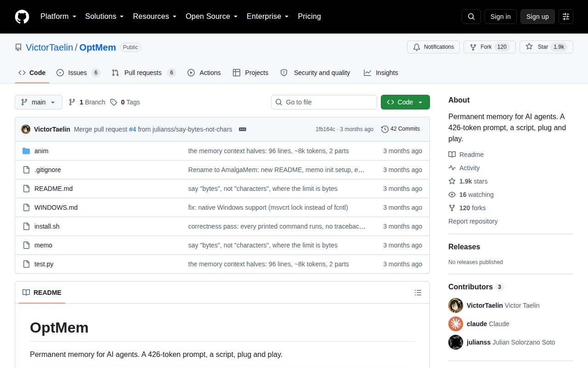The image size is (588, 368).
Task: Open the Insights tab
Action: point(381,73)
